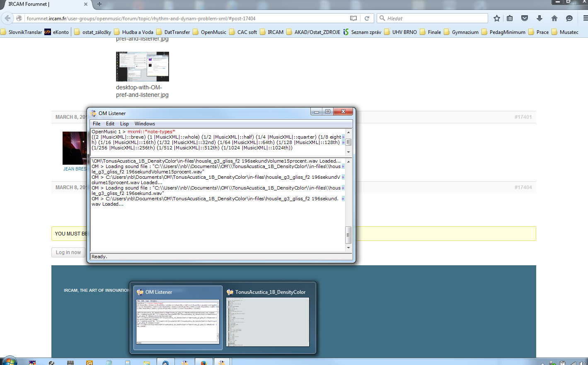Reload the page with the refresh icon

pyautogui.click(x=367, y=18)
